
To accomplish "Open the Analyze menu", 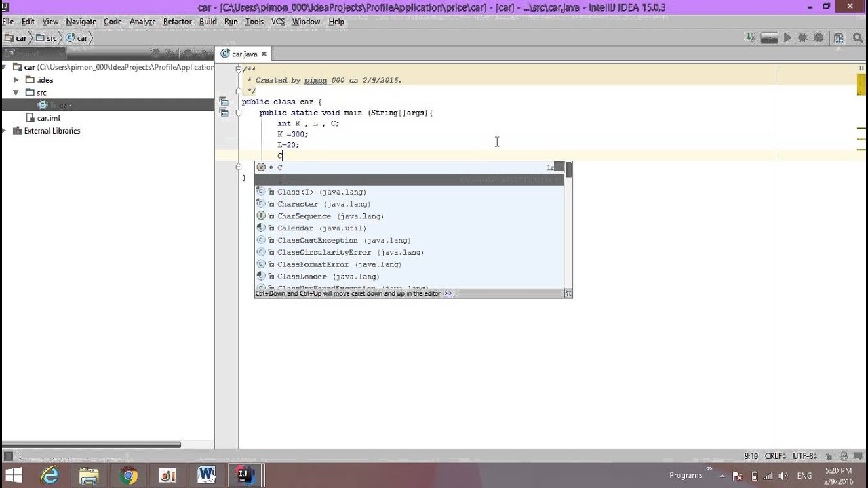I will point(142,22).
